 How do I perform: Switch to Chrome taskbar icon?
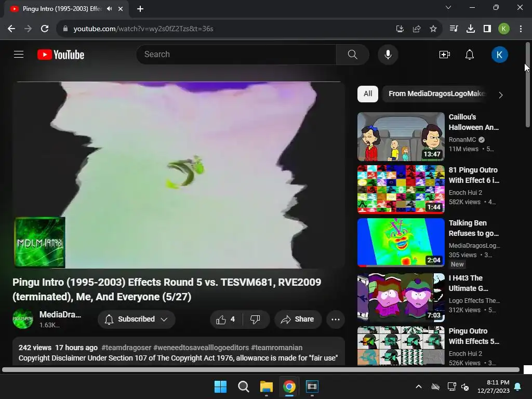(289, 387)
